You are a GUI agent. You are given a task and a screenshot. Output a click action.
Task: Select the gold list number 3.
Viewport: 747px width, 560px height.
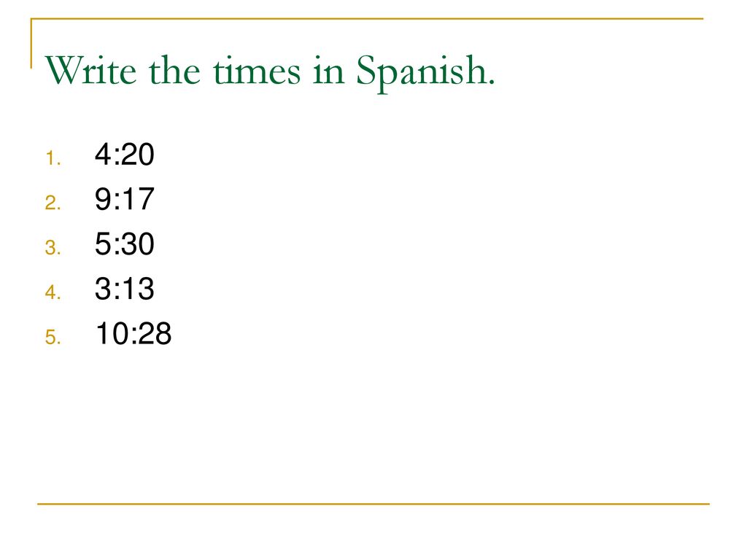[53, 248]
